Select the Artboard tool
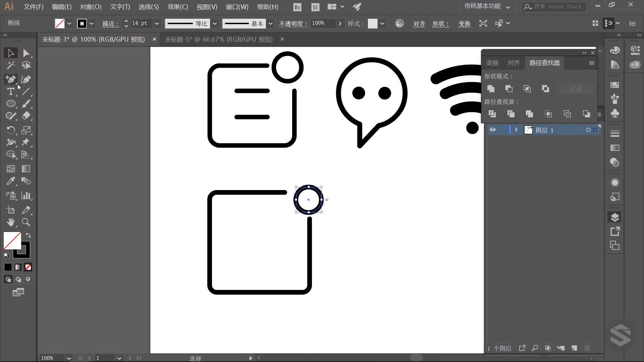 10,210
